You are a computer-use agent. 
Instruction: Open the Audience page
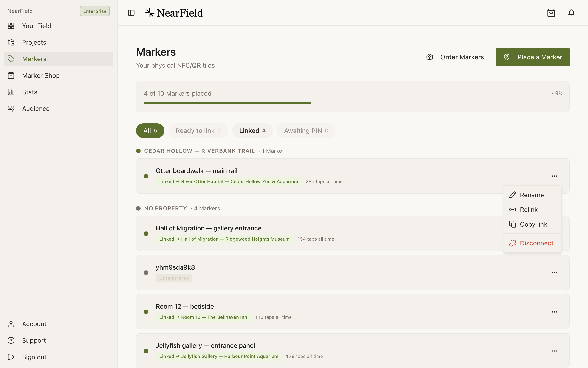[59, 109]
